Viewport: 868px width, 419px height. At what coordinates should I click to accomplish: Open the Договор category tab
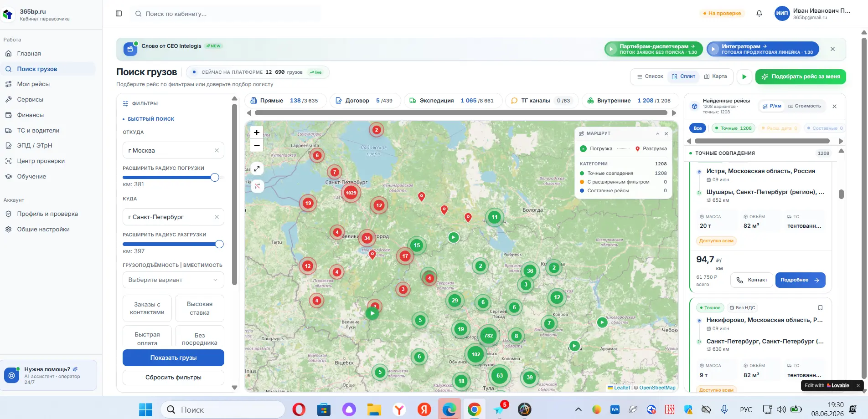click(365, 101)
